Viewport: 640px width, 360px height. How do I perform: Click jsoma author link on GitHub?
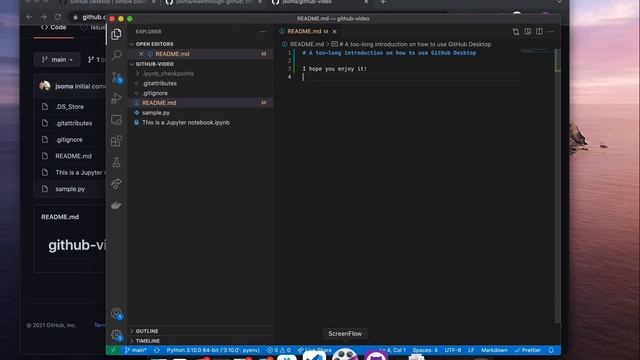tap(64, 87)
